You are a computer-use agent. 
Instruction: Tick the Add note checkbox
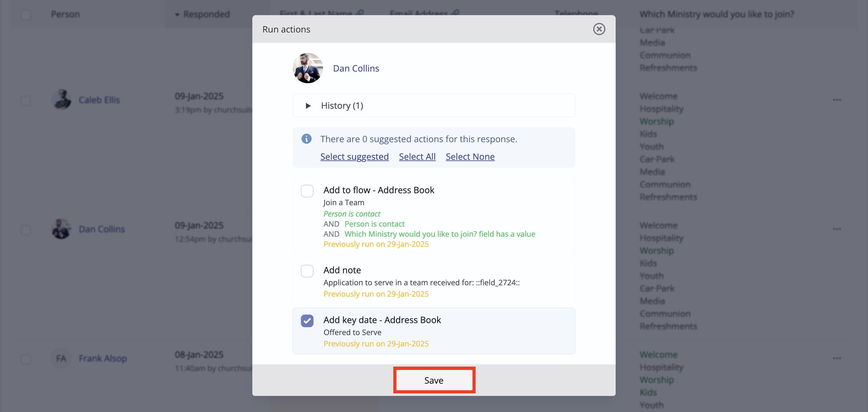click(307, 271)
